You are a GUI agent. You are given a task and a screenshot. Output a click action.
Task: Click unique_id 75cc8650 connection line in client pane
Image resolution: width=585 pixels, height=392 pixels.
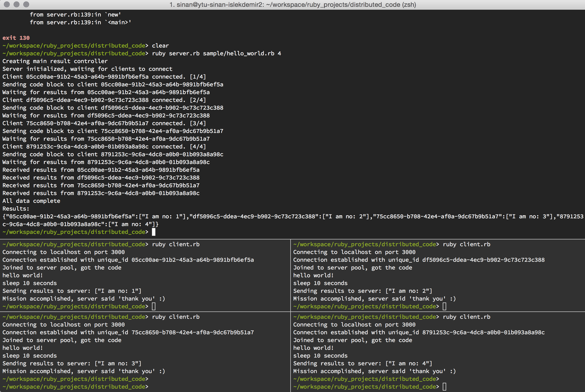coord(128,332)
